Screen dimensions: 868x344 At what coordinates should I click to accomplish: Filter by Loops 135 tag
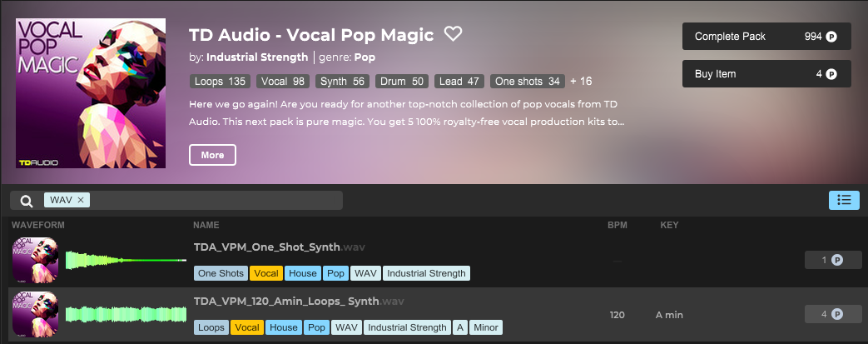[x=220, y=82]
